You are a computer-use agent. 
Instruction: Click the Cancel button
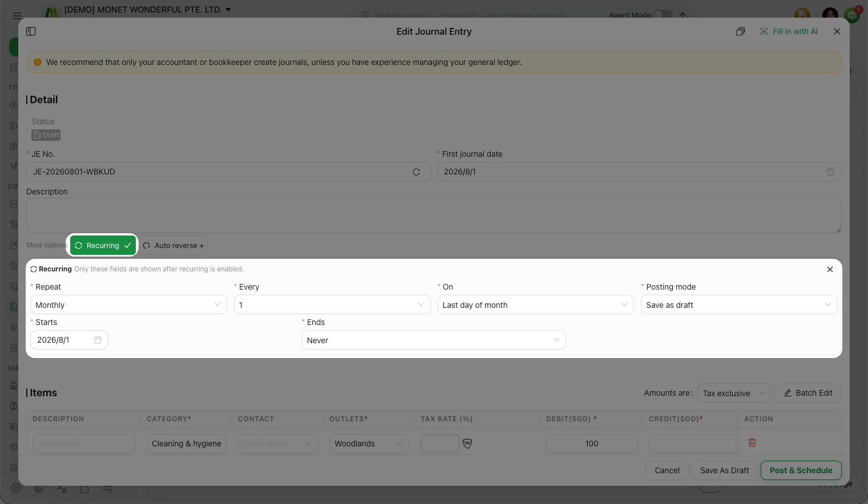point(667,470)
